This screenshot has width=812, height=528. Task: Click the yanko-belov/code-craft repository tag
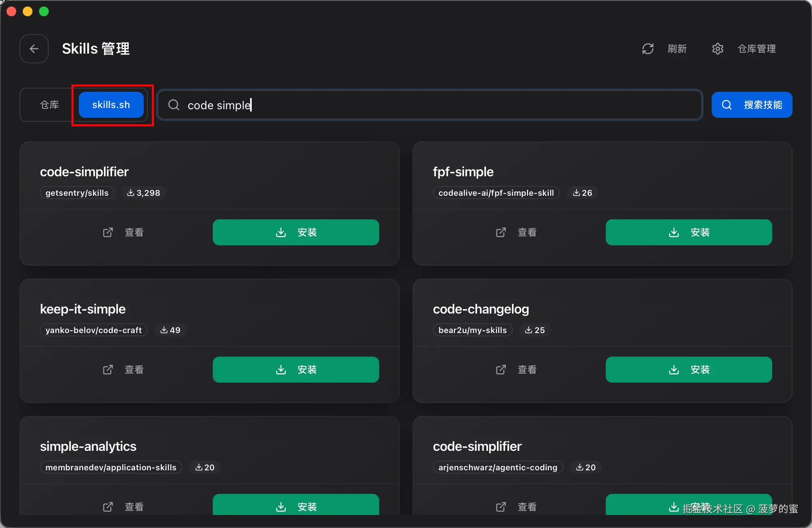click(x=93, y=330)
